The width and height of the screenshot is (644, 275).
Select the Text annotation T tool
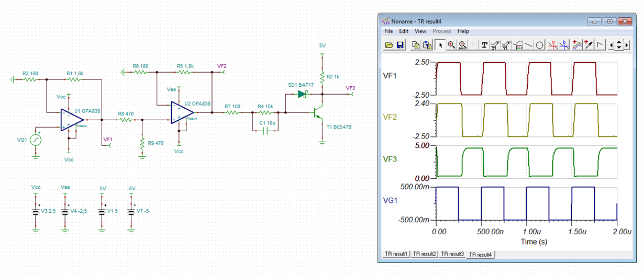pos(484,45)
